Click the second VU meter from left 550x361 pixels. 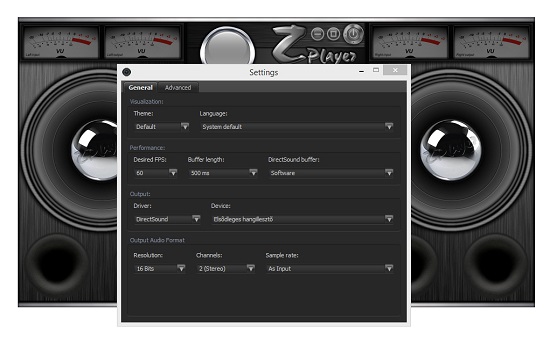pos(142,42)
